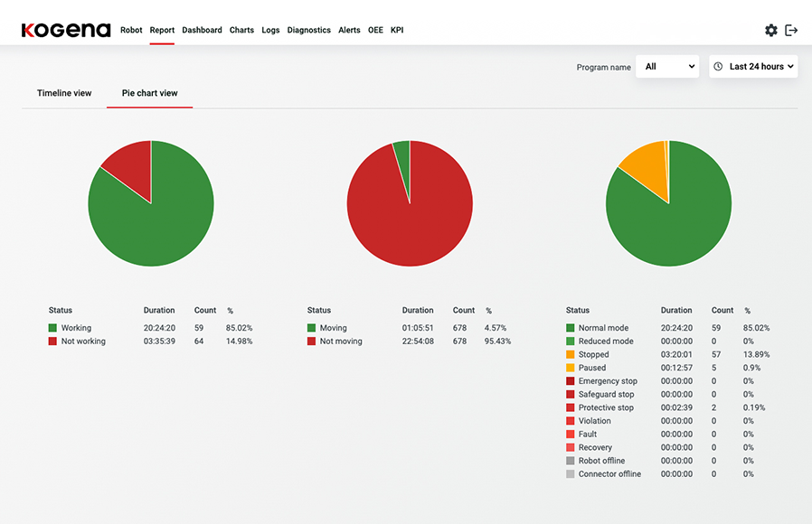The image size is (812, 524).
Task: Open the Last 24 hours dropdown
Action: click(x=754, y=67)
